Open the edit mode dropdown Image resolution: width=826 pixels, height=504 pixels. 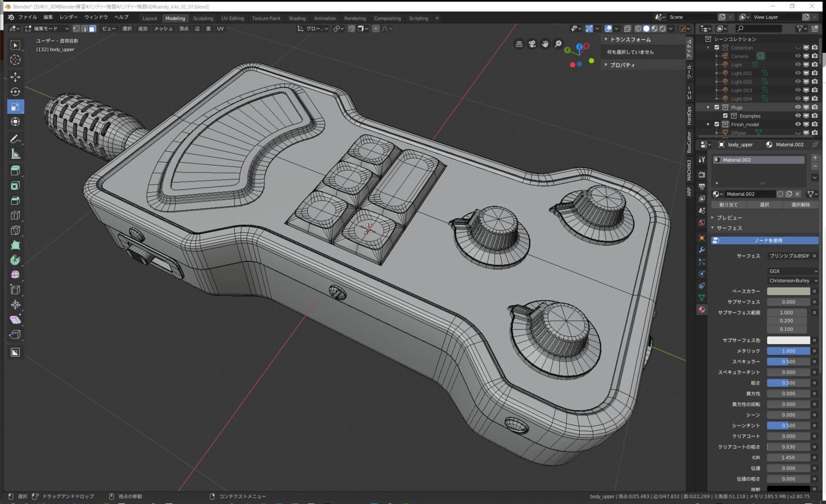(46, 29)
